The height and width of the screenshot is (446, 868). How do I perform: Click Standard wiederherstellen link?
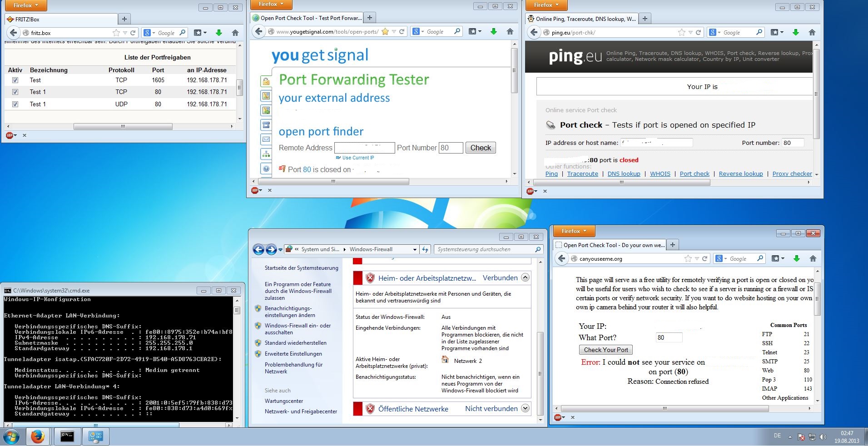point(295,343)
